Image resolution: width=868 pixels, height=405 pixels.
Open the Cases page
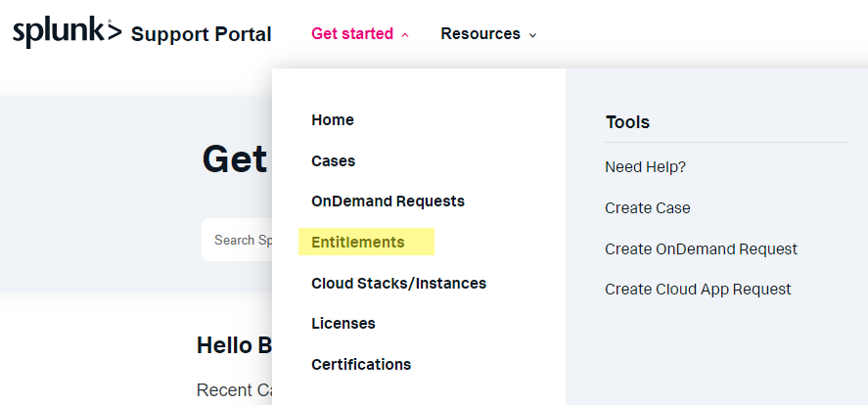334,161
